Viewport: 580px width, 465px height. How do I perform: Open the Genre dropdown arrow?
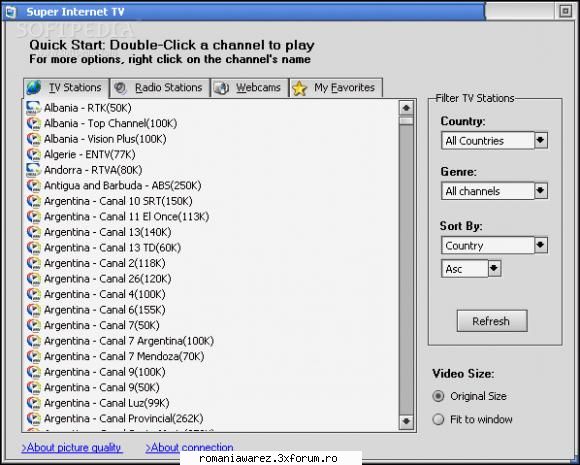(541, 191)
